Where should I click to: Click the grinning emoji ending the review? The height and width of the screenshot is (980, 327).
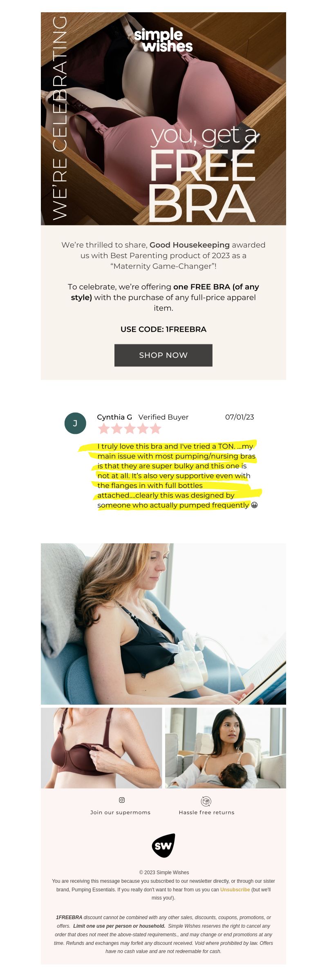pos(254,505)
